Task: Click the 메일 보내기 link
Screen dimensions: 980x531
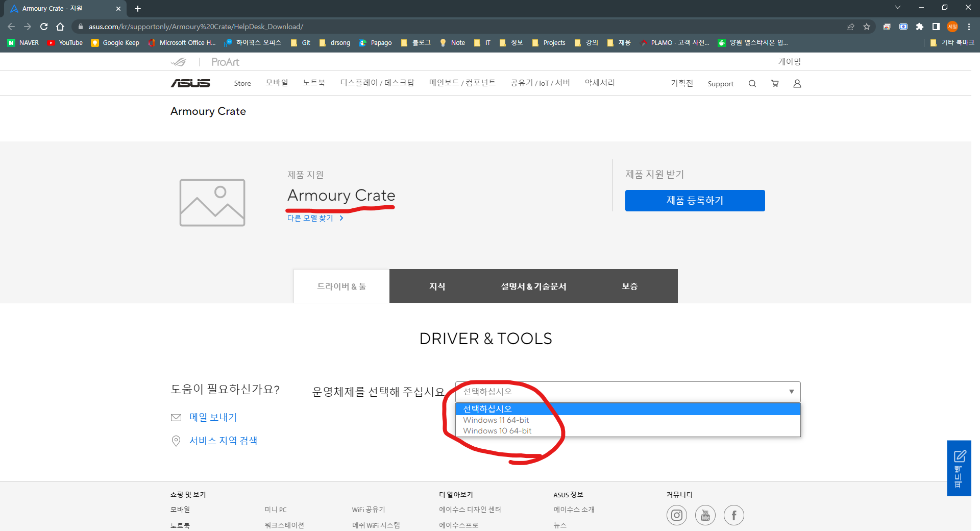Action: point(213,417)
